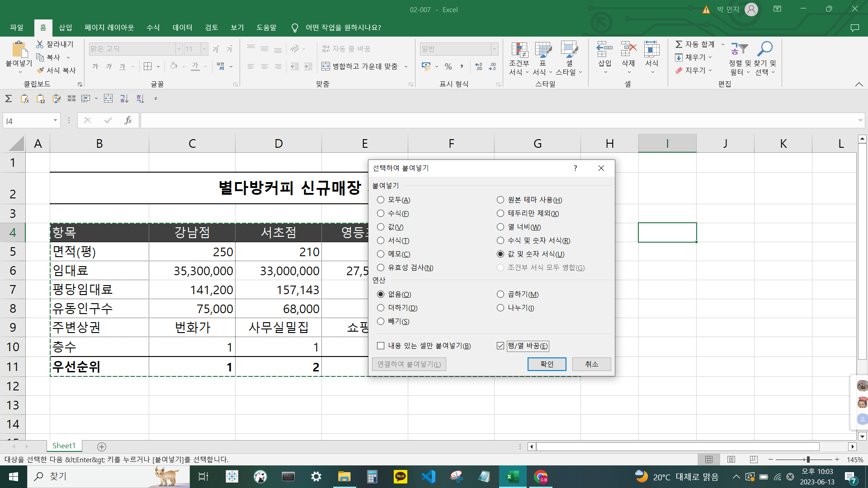Image resolution: width=868 pixels, height=488 pixels.
Task: Select the 서식(T) radio button
Action: coord(381,240)
